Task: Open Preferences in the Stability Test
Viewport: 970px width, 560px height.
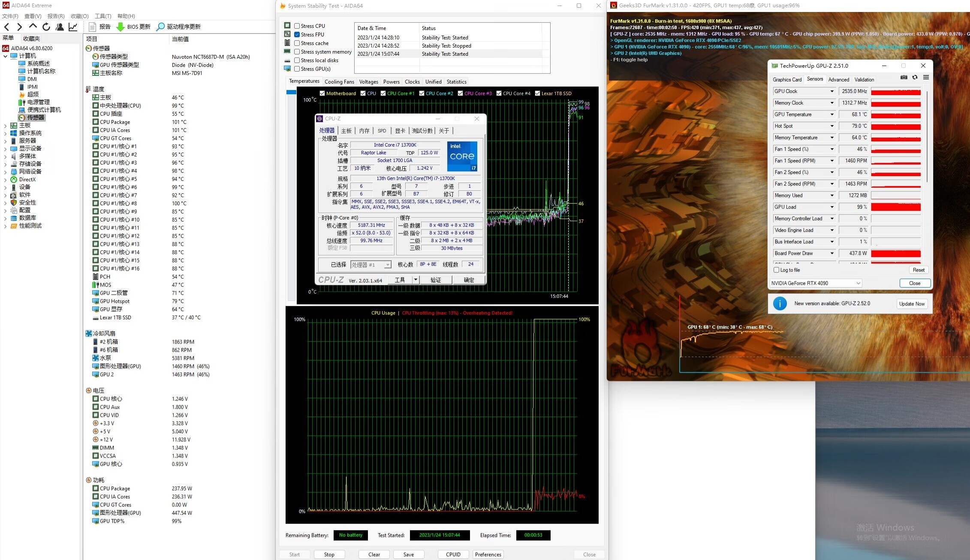Action: [x=488, y=554]
